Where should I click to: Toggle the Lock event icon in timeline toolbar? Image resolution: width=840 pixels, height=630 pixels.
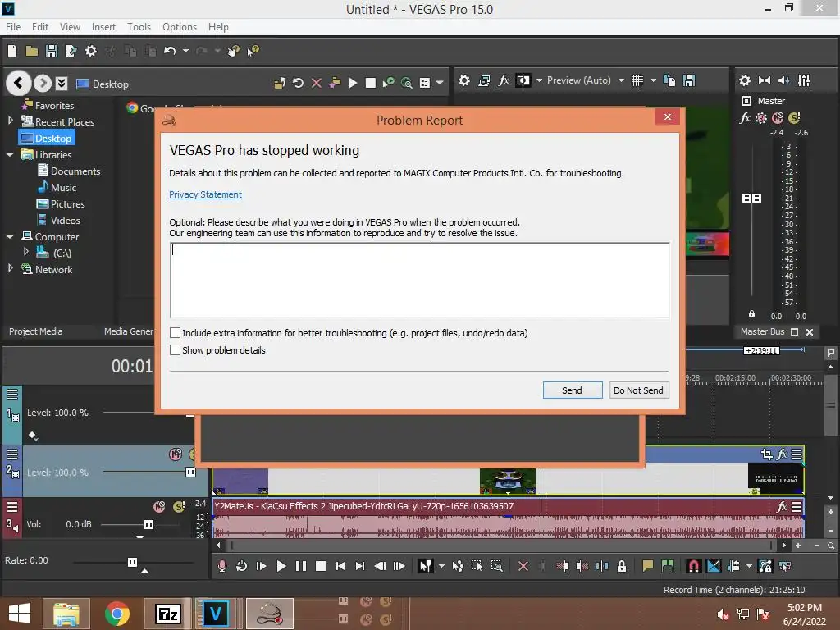(622, 566)
